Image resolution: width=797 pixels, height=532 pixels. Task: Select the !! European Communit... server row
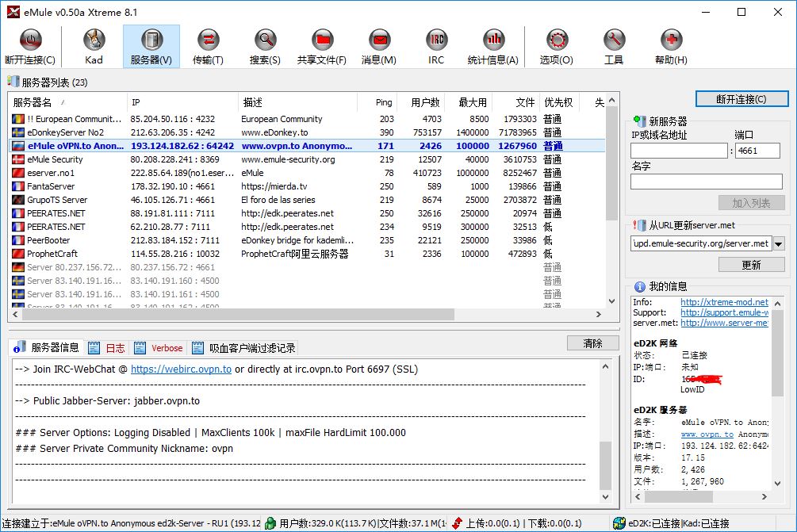pos(307,119)
